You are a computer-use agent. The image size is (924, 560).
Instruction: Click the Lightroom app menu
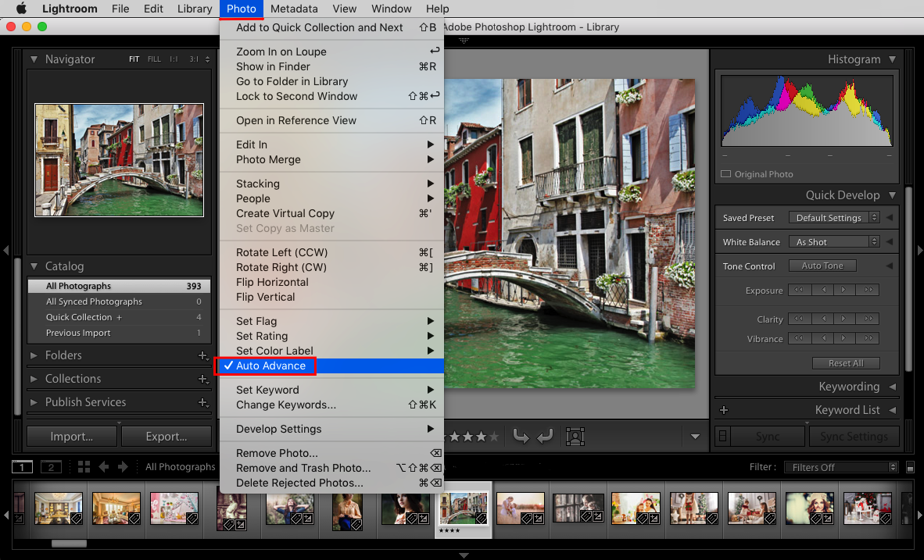[70, 9]
